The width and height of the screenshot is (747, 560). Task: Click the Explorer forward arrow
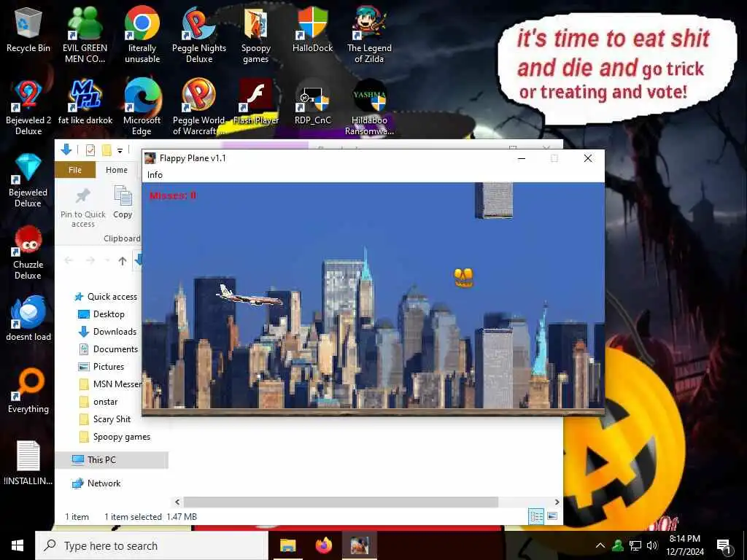tap(90, 260)
